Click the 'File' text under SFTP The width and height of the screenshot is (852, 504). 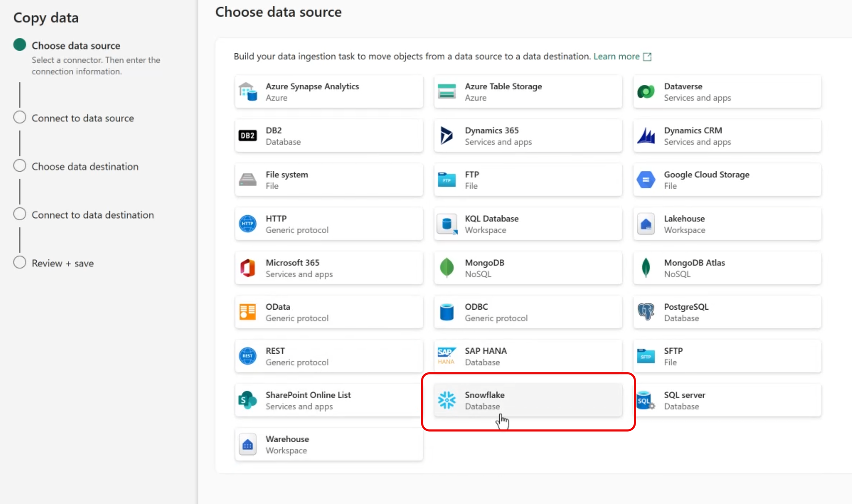tap(670, 363)
